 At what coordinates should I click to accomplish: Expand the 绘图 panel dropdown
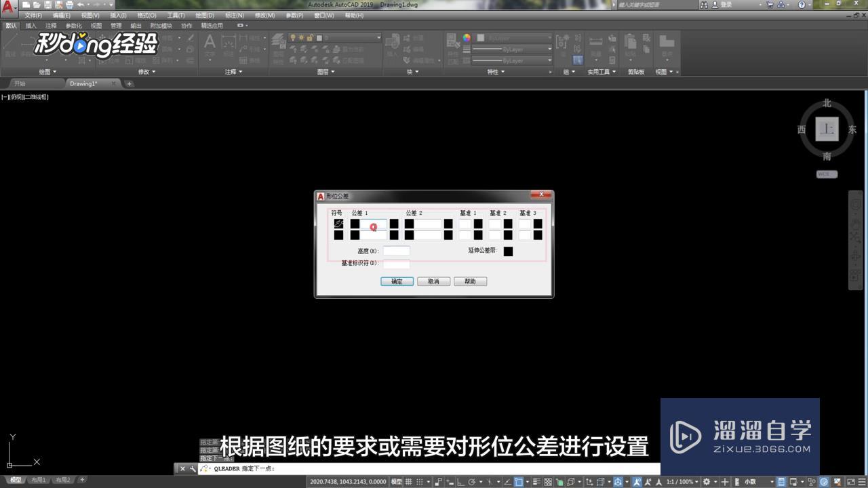click(47, 72)
